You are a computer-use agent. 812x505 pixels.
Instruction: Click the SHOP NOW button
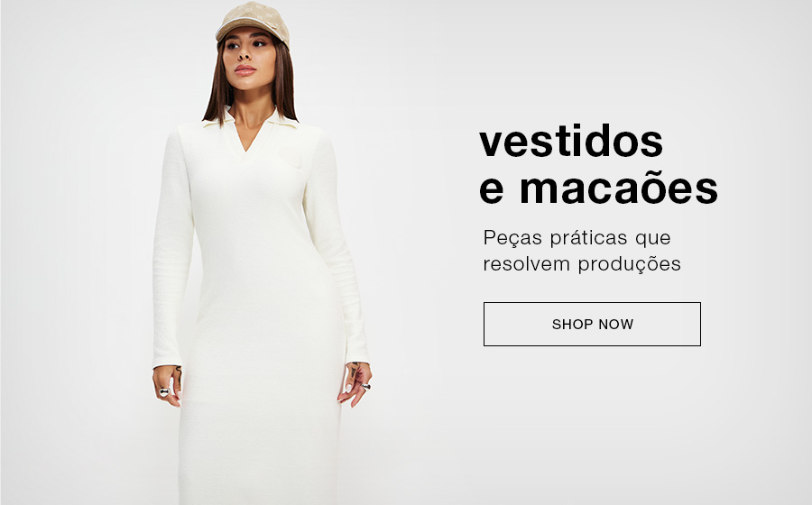click(592, 324)
